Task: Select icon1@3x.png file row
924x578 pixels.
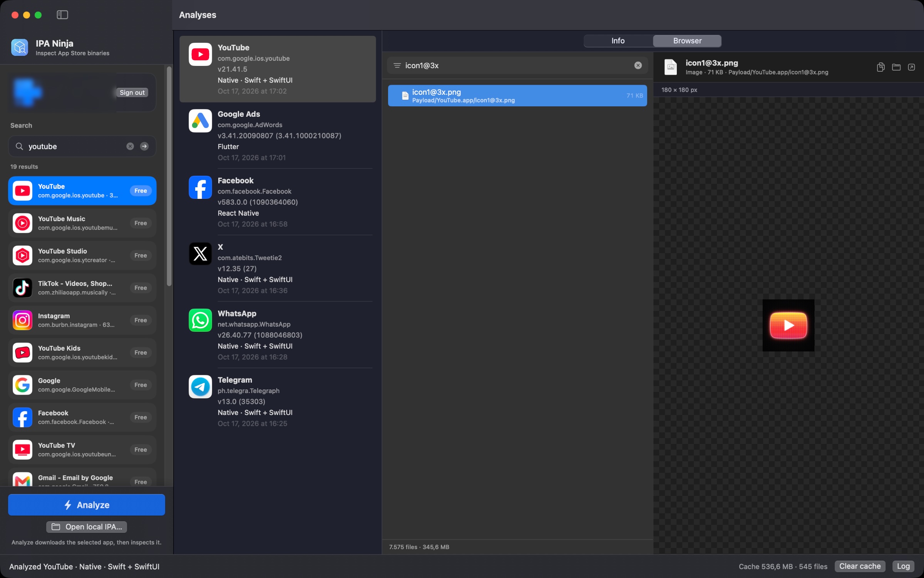Action: (517, 96)
